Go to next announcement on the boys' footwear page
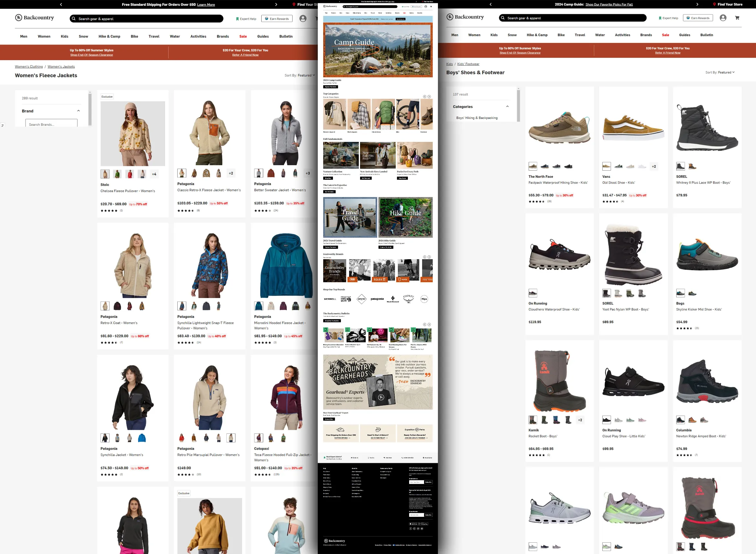The height and width of the screenshot is (554, 756). click(697, 4)
